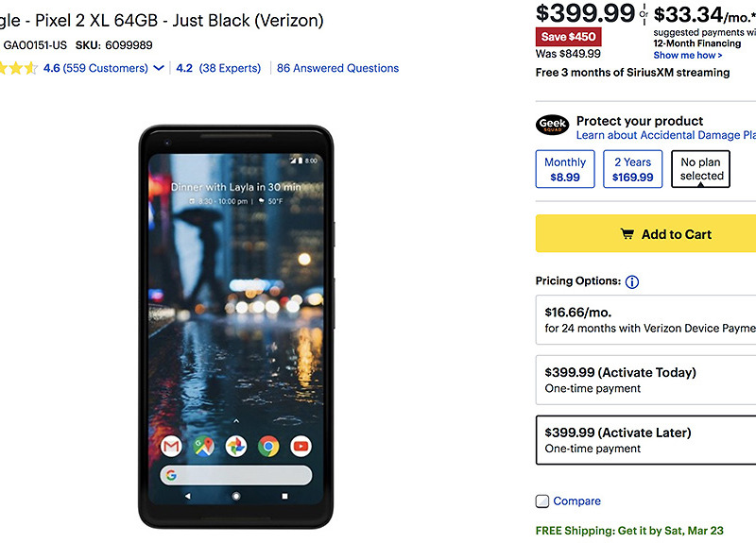Click the cart icon in Add to Cart
Image resolution: width=756 pixels, height=543 pixels.
click(x=627, y=234)
